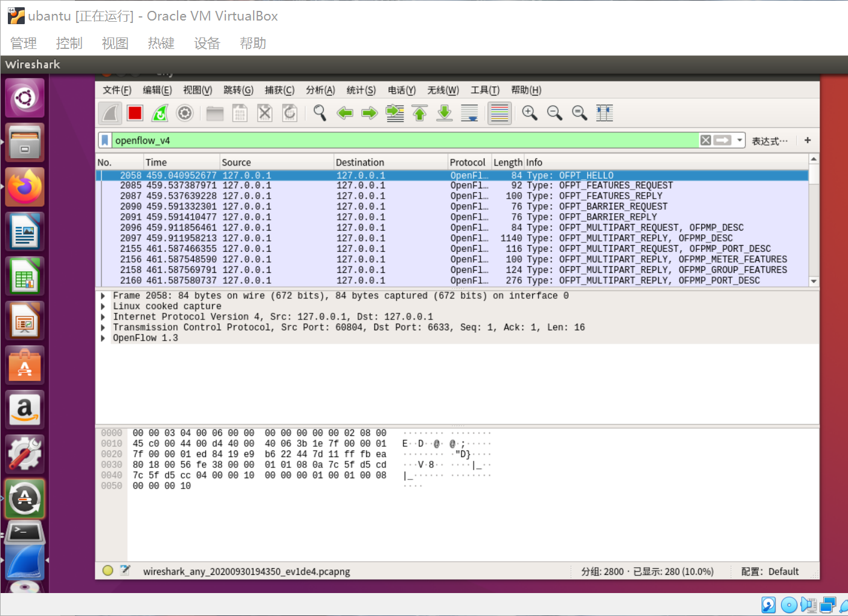This screenshot has height=616, width=848.
Task: Save this capture file via toolbar
Action: [240, 113]
